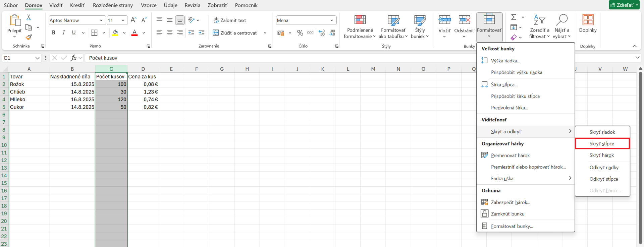Switch to Údaje ribbon tab
This screenshot has height=247, width=644.
click(x=170, y=5)
